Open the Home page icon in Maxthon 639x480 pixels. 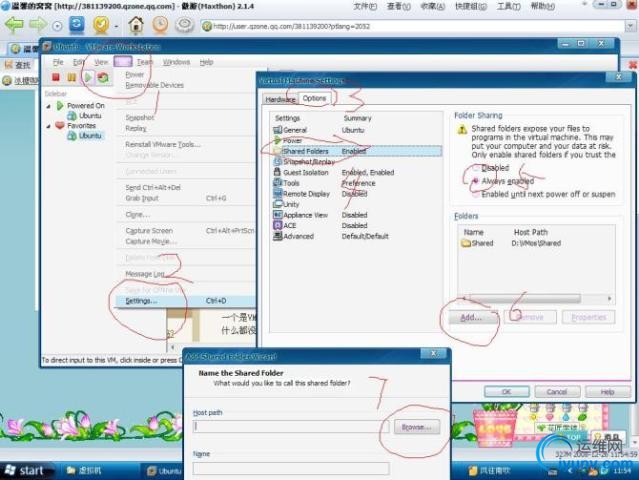[136, 25]
